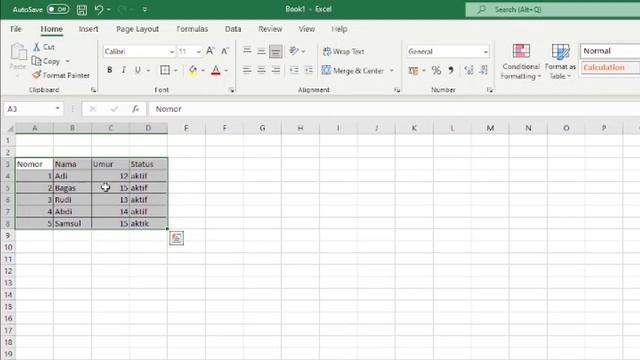Open the File tab
Image resolution: width=640 pixels, height=360 pixels.
(16, 29)
